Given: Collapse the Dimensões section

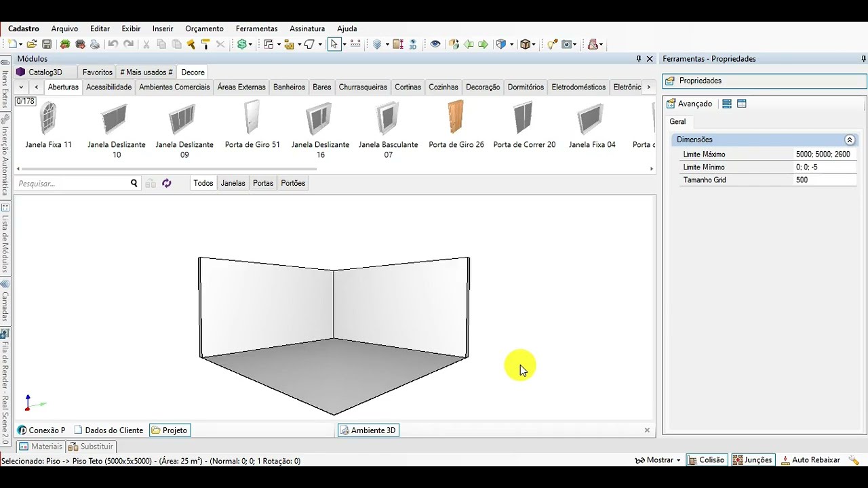Looking at the screenshot, I should tap(849, 140).
